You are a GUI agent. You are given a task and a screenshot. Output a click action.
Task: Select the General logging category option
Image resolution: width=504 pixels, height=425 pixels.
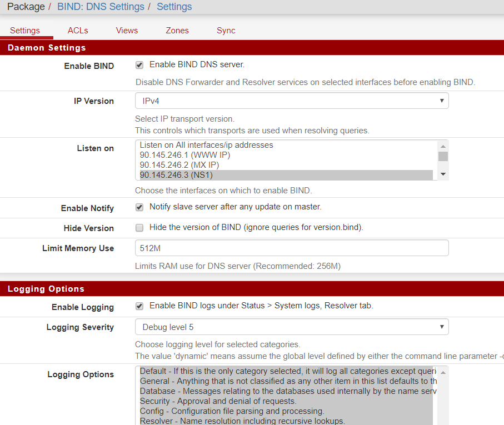[x=286, y=381]
